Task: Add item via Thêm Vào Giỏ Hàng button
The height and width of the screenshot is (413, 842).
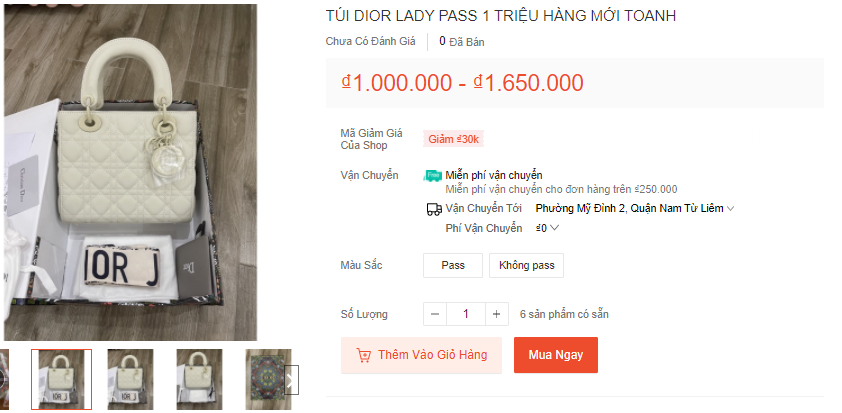Action: (x=421, y=355)
